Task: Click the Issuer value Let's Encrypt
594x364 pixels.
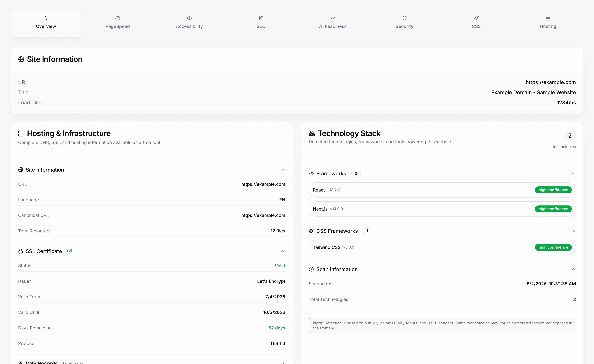Action: pos(271,281)
